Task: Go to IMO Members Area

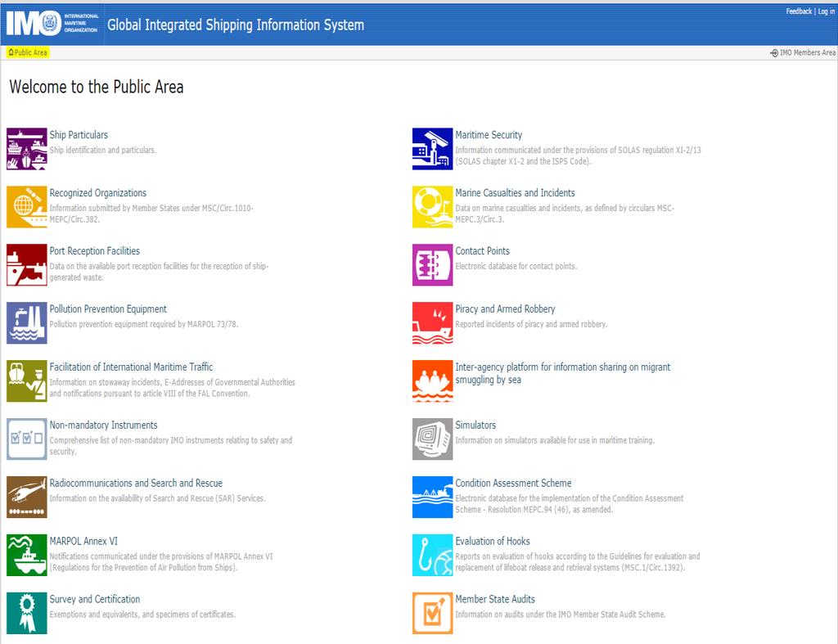Action: [x=807, y=53]
